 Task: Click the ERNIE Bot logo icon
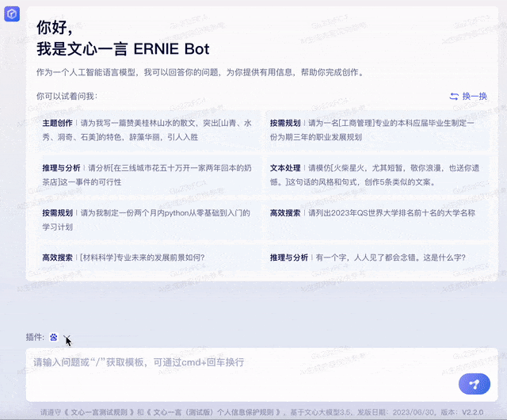point(12,17)
